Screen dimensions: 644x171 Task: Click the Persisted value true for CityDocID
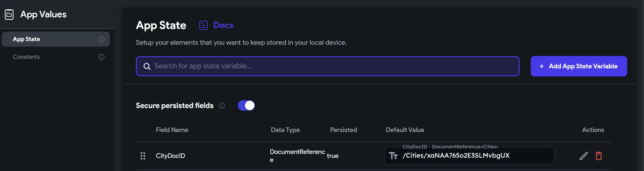[333, 156]
